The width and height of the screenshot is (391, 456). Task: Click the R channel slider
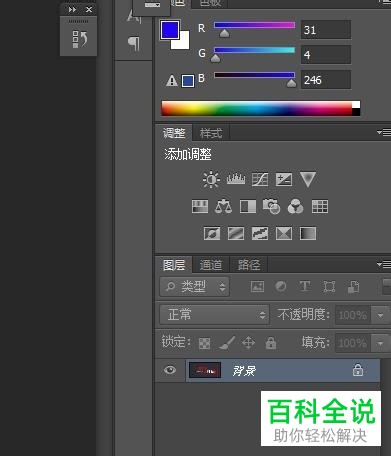click(255, 25)
